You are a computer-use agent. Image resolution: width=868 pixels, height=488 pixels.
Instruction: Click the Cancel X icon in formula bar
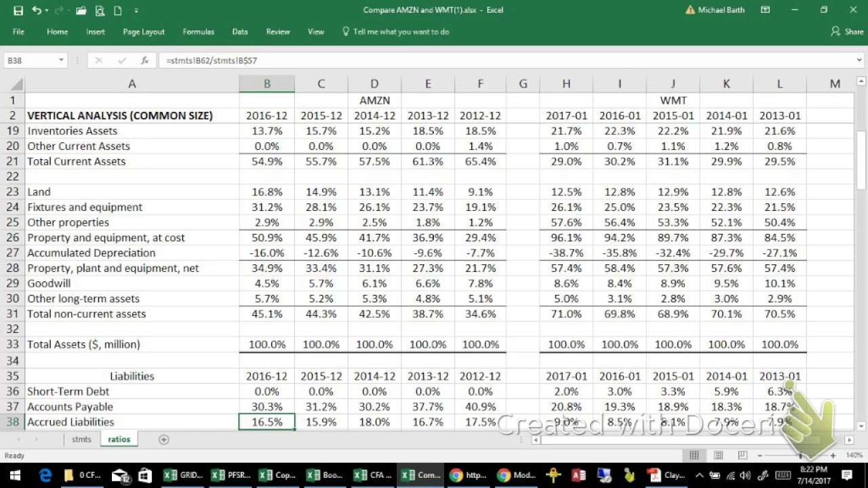pyautogui.click(x=99, y=60)
